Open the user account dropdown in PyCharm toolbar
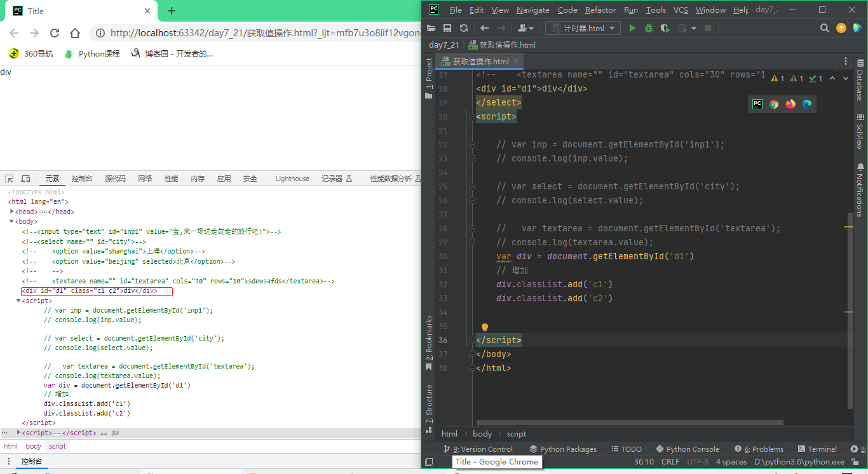 coord(526,28)
